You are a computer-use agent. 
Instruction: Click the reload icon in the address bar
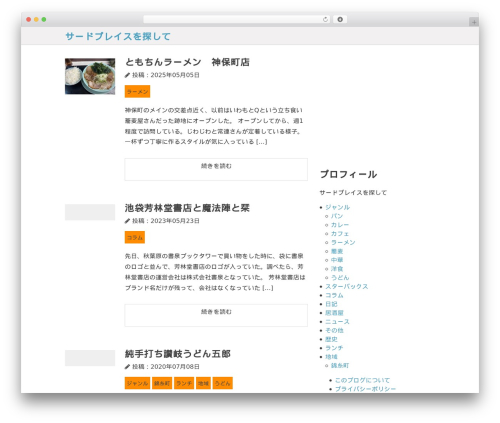tap(325, 20)
